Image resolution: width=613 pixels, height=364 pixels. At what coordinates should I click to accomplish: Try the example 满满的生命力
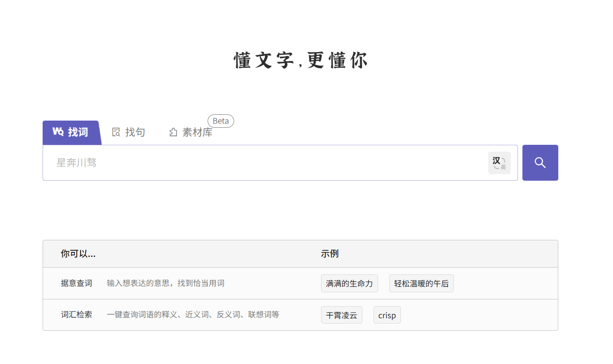tap(349, 283)
